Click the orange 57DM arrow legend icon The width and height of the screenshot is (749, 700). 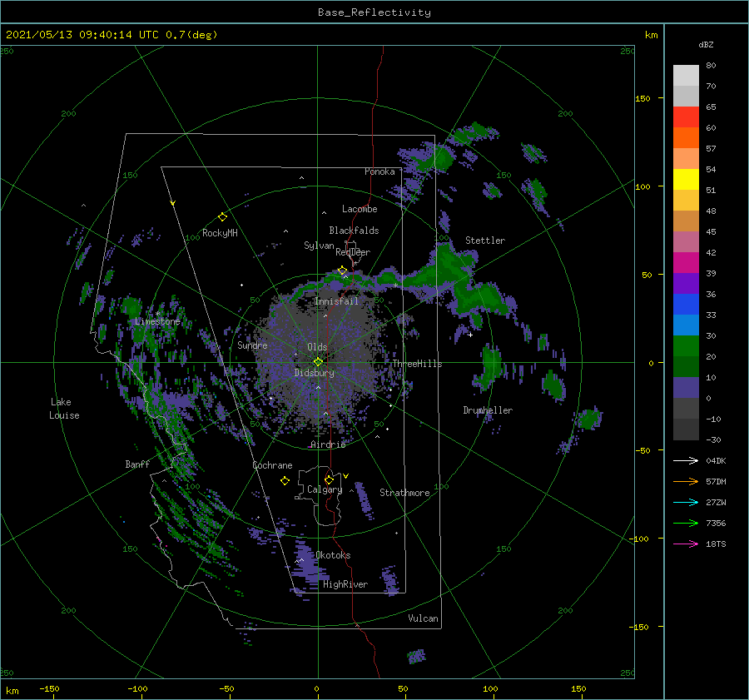(686, 482)
